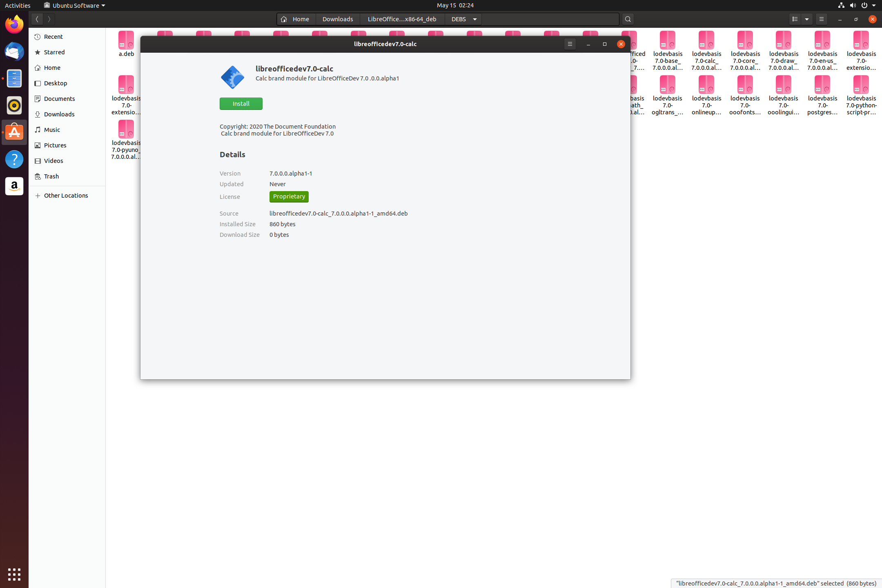Select Downloads in the path bar
This screenshot has height=588, width=882.
coord(337,19)
